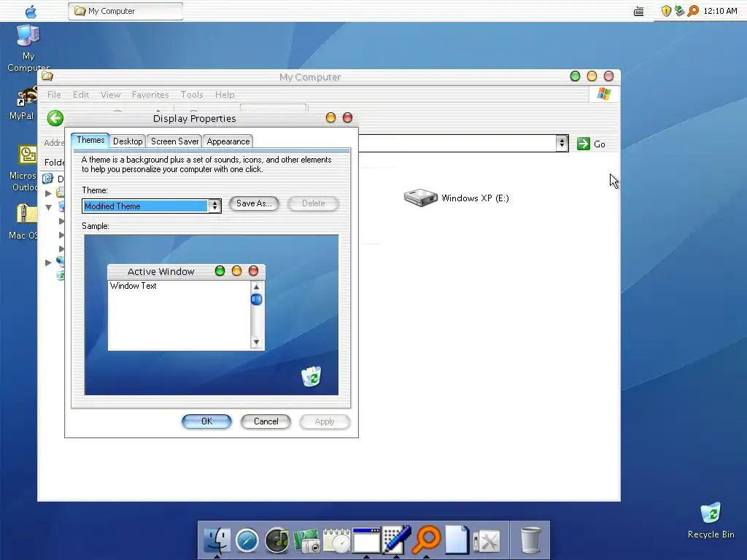This screenshot has height=560, width=747.
Task: Open Help menu in My Computer
Action: click(x=225, y=95)
